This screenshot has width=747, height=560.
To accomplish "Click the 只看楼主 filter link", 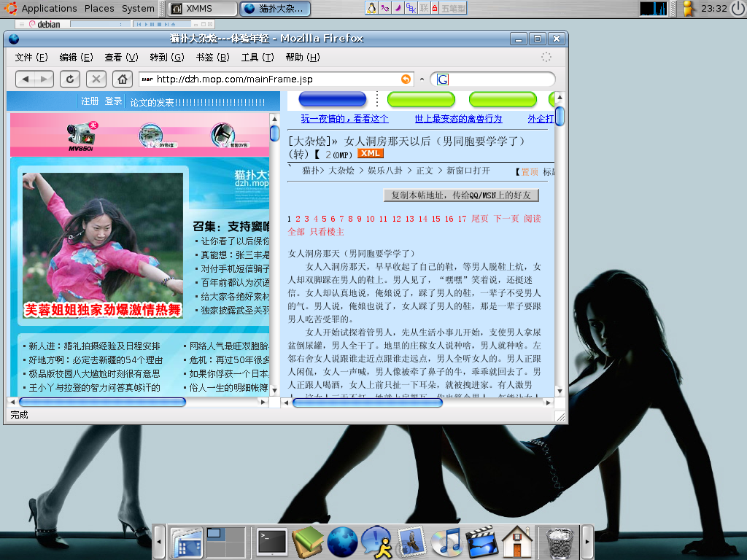I will click(327, 232).
